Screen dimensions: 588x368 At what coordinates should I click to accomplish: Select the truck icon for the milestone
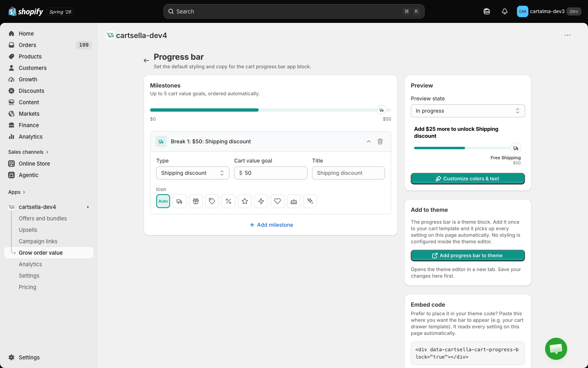(179, 201)
